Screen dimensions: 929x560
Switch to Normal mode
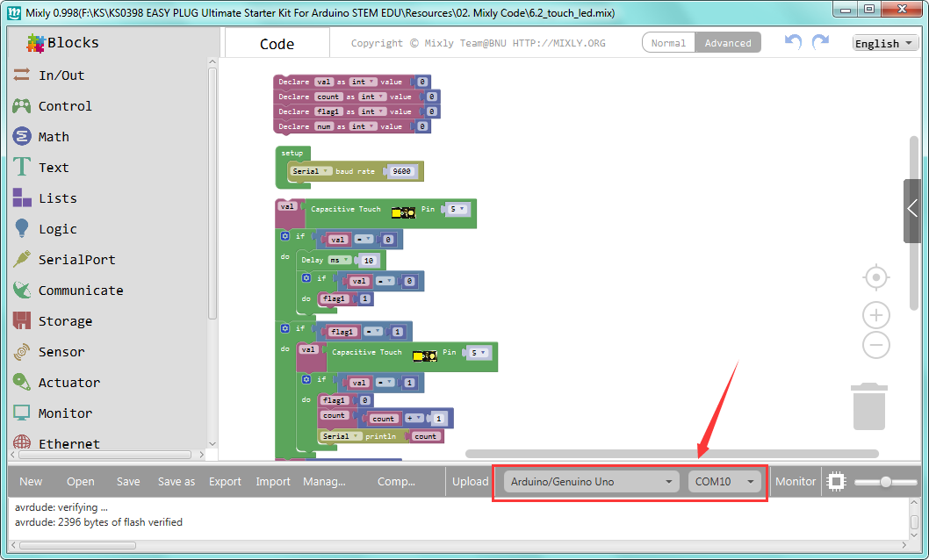point(668,43)
